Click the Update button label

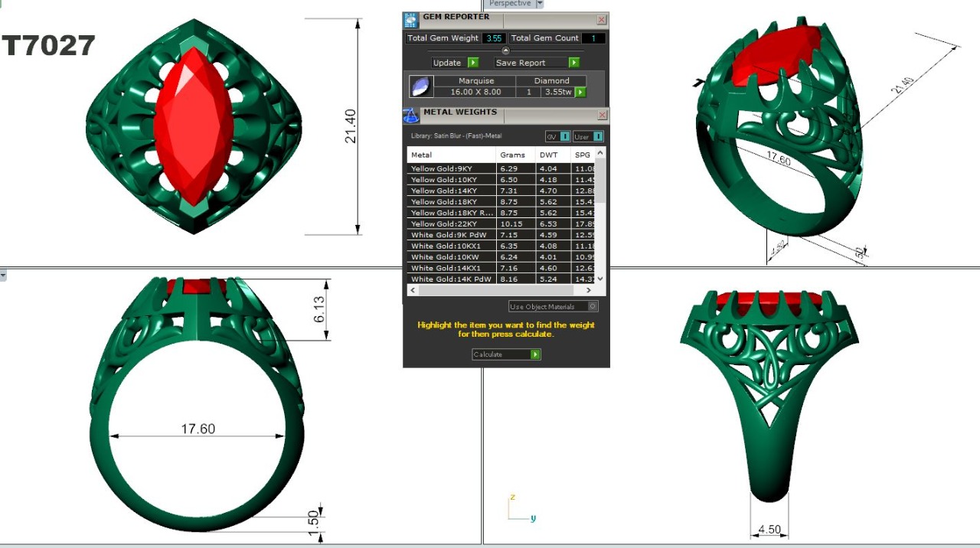coord(447,63)
